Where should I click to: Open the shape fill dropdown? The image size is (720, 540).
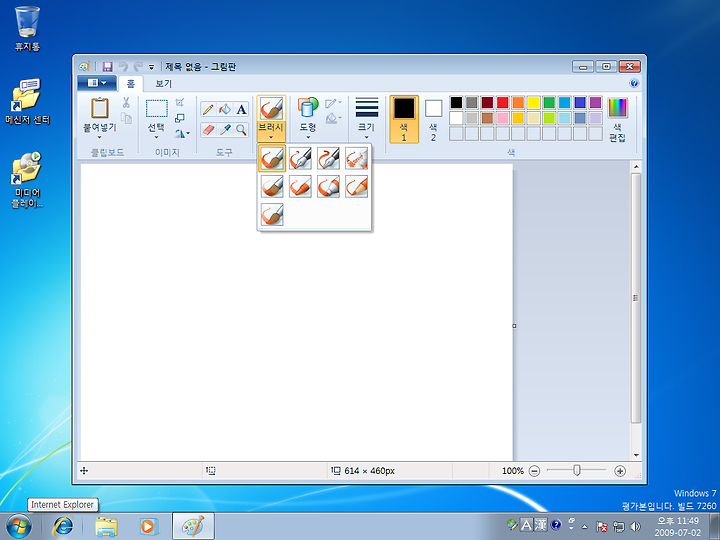(333, 118)
